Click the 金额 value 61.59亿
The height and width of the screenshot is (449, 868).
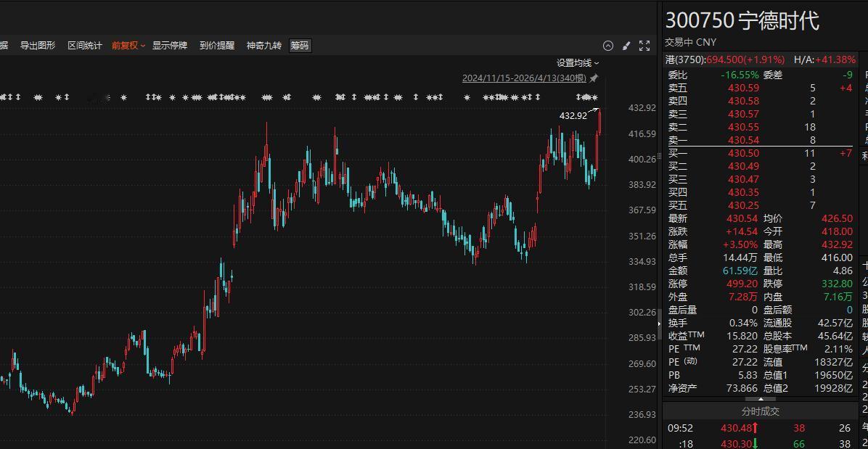(x=740, y=271)
